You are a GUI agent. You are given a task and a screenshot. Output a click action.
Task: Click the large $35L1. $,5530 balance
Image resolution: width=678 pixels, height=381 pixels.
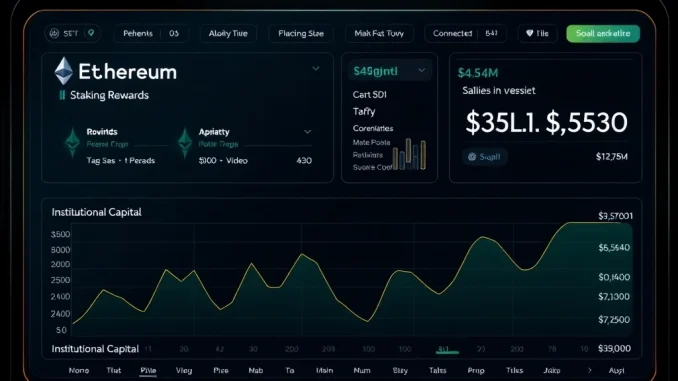pyautogui.click(x=546, y=122)
